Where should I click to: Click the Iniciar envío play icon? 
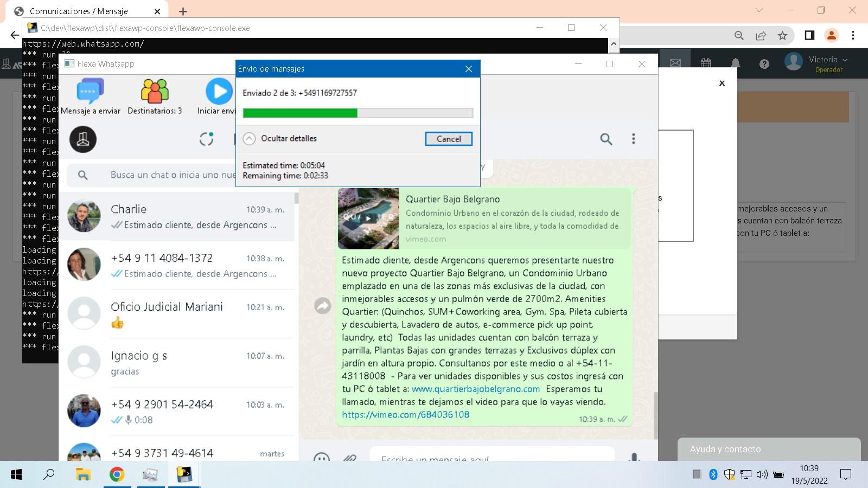[219, 92]
